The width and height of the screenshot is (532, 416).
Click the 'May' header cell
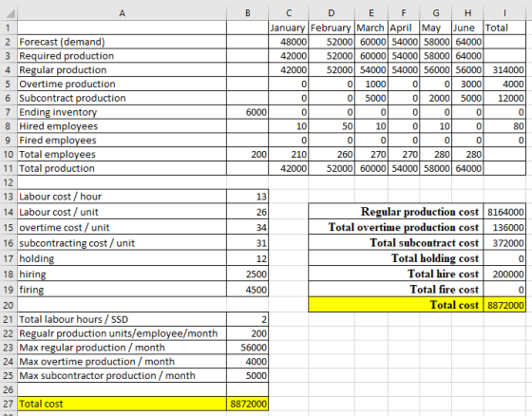(x=436, y=28)
